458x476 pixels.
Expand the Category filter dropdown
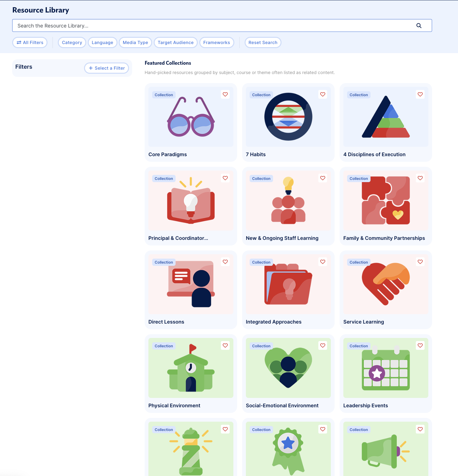(x=72, y=42)
